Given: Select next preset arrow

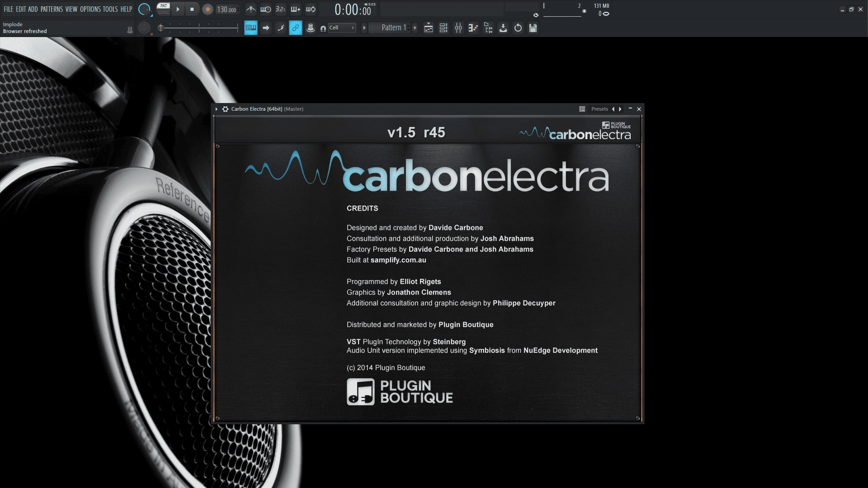Looking at the screenshot, I should coord(620,109).
